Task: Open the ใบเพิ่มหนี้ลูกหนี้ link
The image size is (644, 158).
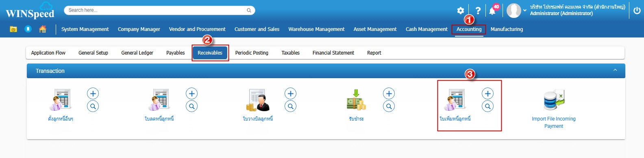Action: click(x=455, y=119)
